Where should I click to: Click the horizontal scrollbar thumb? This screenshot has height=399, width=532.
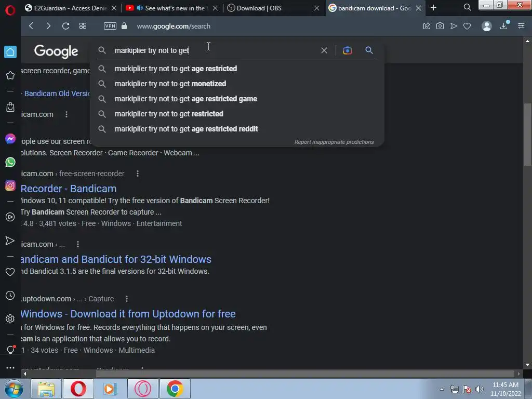tap(305, 374)
